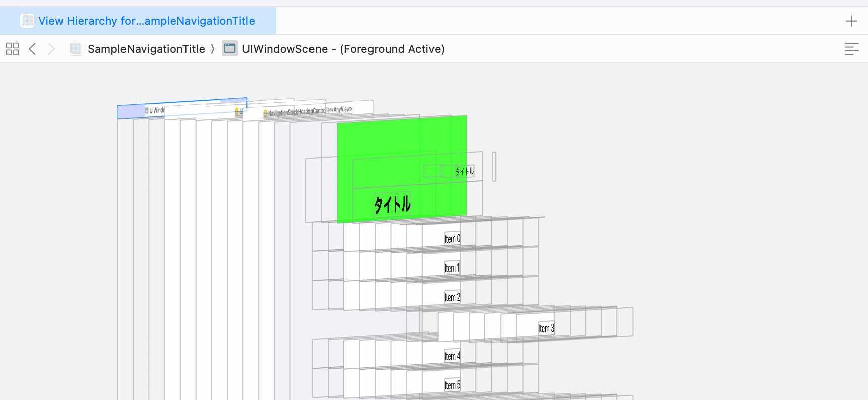Select the Item 1 label layer
The height and width of the screenshot is (400, 868).
[x=452, y=268]
